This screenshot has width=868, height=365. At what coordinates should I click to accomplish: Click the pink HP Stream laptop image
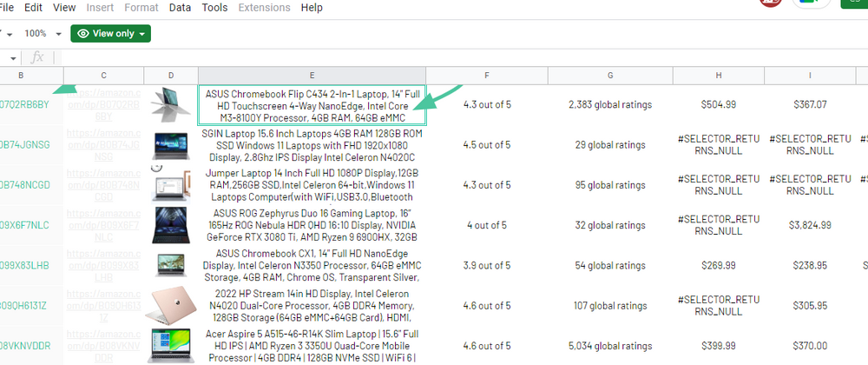170,305
